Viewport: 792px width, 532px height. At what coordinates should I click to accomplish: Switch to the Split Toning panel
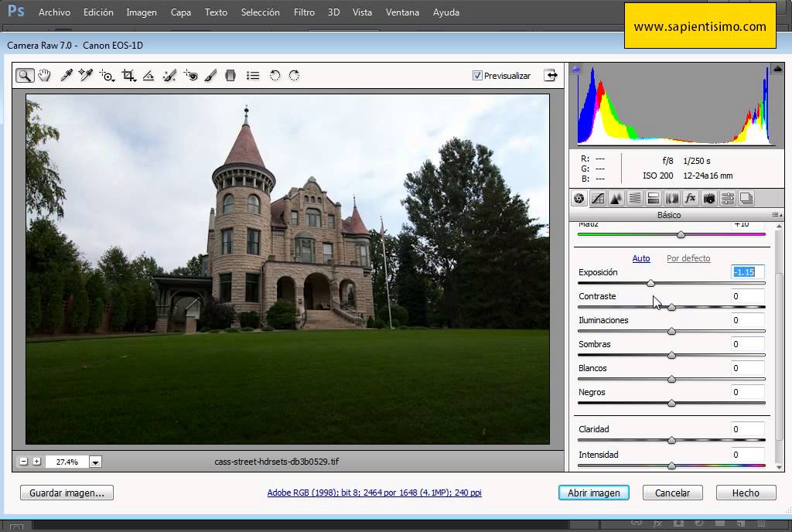click(x=653, y=199)
